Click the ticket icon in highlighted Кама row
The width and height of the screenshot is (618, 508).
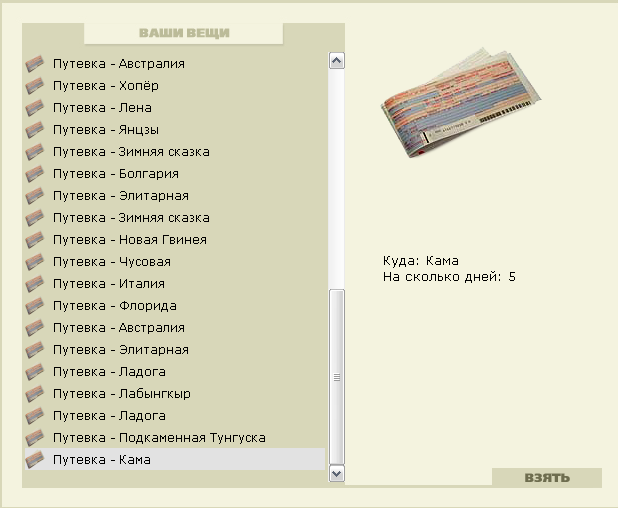click(35, 460)
